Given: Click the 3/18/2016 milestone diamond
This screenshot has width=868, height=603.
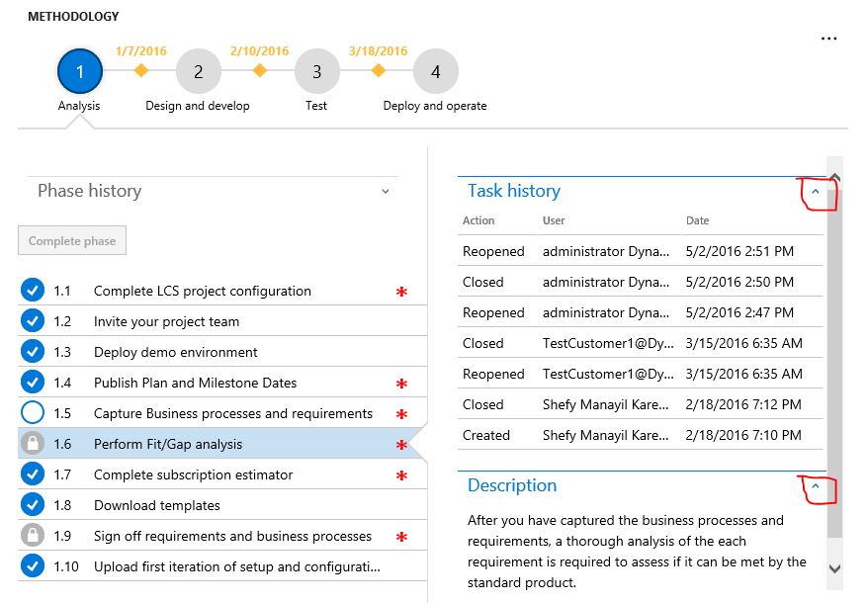Looking at the screenshot, I should [x=377, y=70].
